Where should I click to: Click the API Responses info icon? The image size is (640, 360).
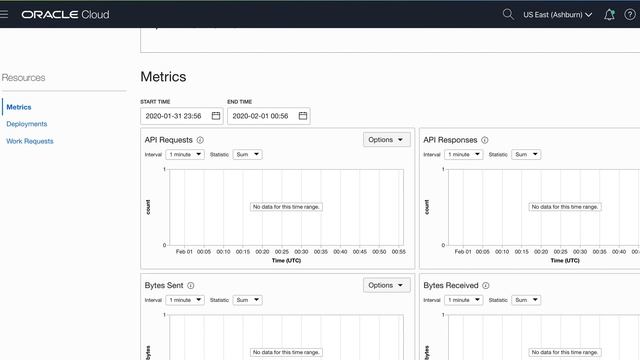[x=484, y=140]
